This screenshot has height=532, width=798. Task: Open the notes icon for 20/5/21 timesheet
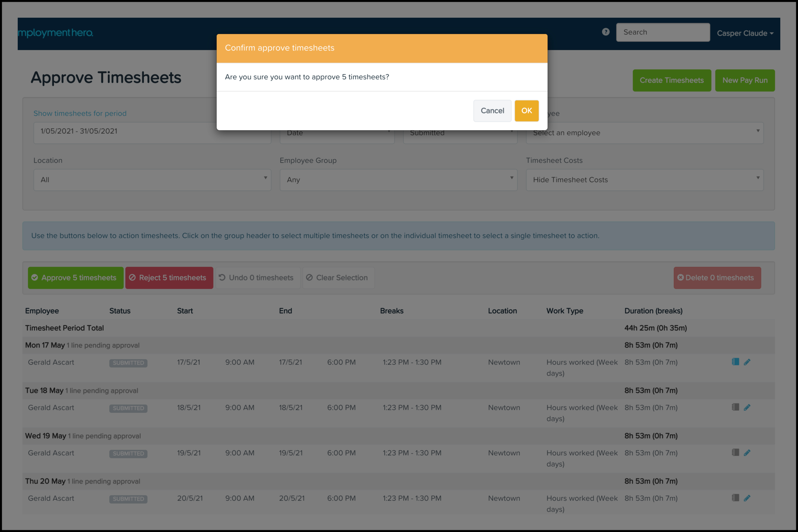point(735,498)
